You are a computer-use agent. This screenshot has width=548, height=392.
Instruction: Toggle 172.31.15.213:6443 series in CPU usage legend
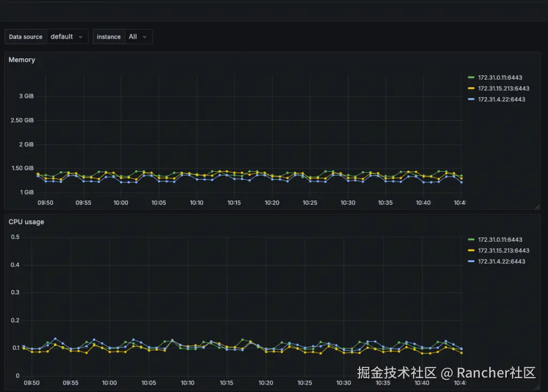504,250
